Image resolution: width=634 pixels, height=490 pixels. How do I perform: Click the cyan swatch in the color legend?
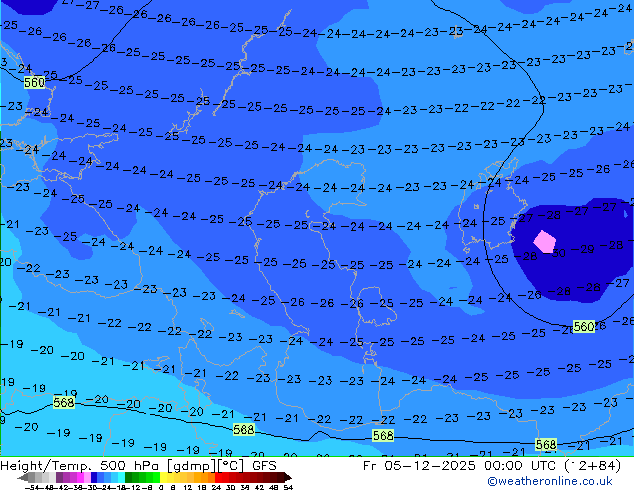(121, 477)
